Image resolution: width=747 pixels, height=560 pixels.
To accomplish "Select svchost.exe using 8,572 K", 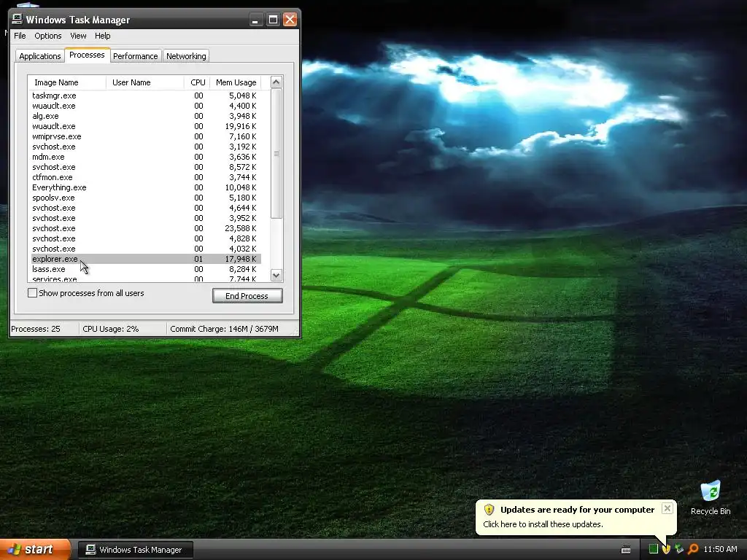I will [146, 167].
